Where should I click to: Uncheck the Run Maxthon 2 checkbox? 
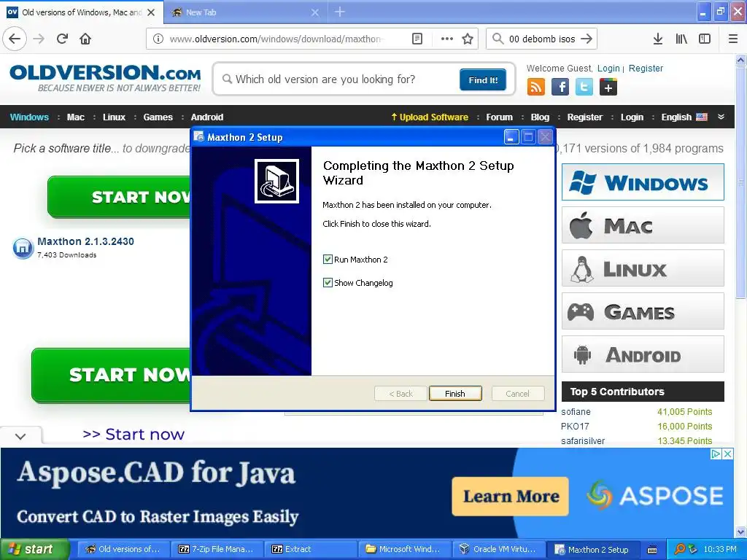click(328, 260)
